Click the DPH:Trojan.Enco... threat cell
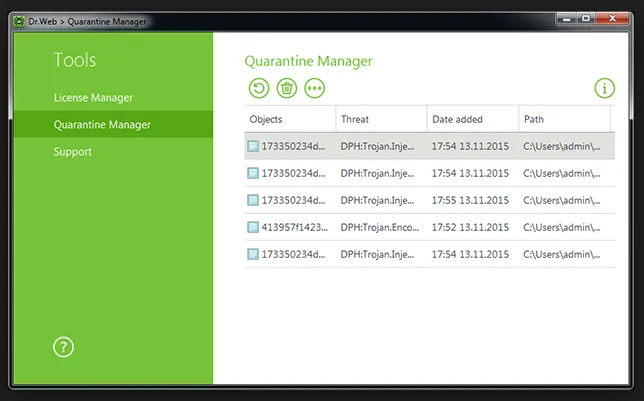 380,227
